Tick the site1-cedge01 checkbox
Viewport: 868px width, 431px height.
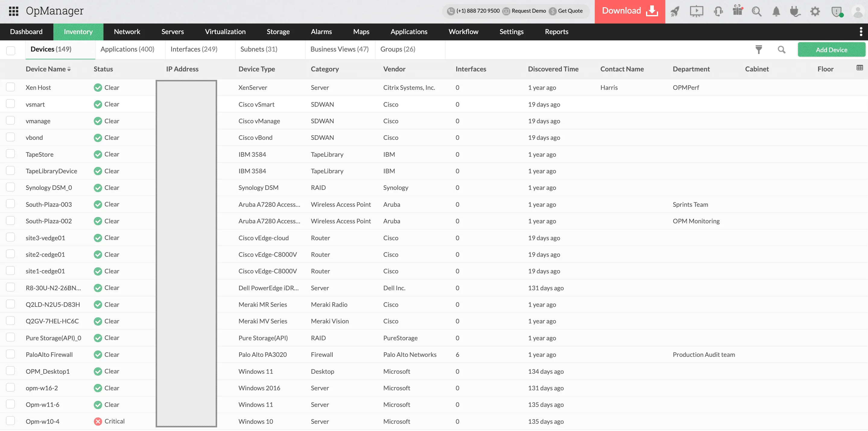pos(11,270)
